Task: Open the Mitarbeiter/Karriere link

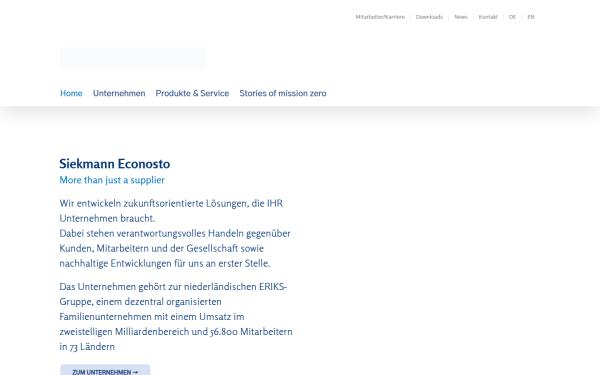Action: point(380,17)
